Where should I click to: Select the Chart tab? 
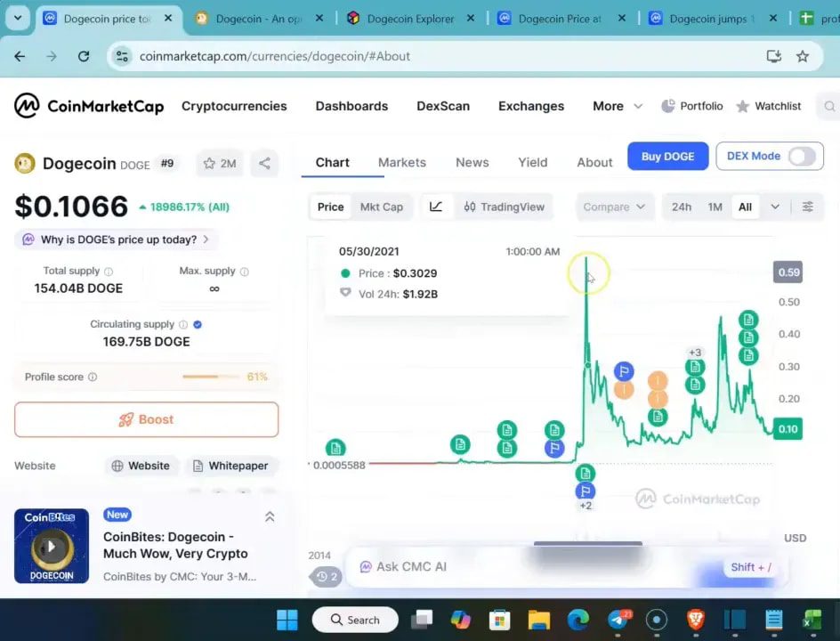[x=332, y=162]
